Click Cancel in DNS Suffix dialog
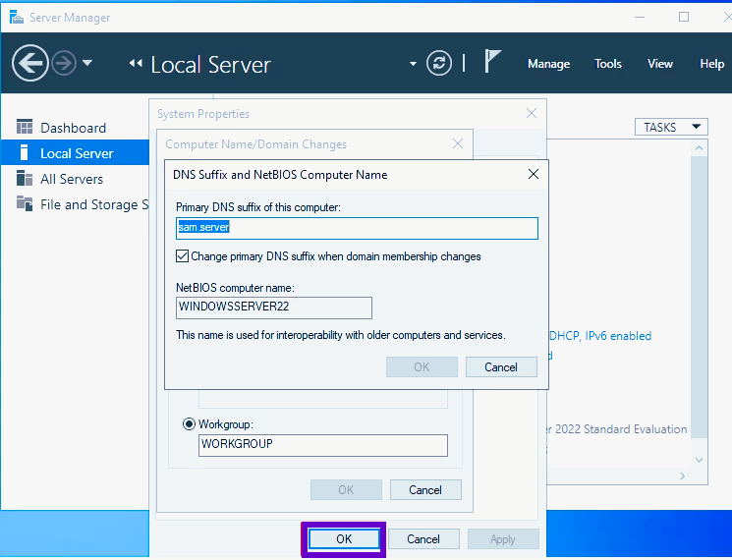Screen dimensions: 732x560 click(x=501, y=367)
